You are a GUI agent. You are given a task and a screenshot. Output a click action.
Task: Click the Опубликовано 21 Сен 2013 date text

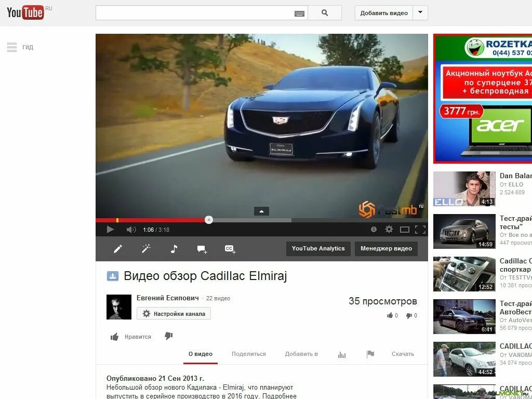click(155, 378)
